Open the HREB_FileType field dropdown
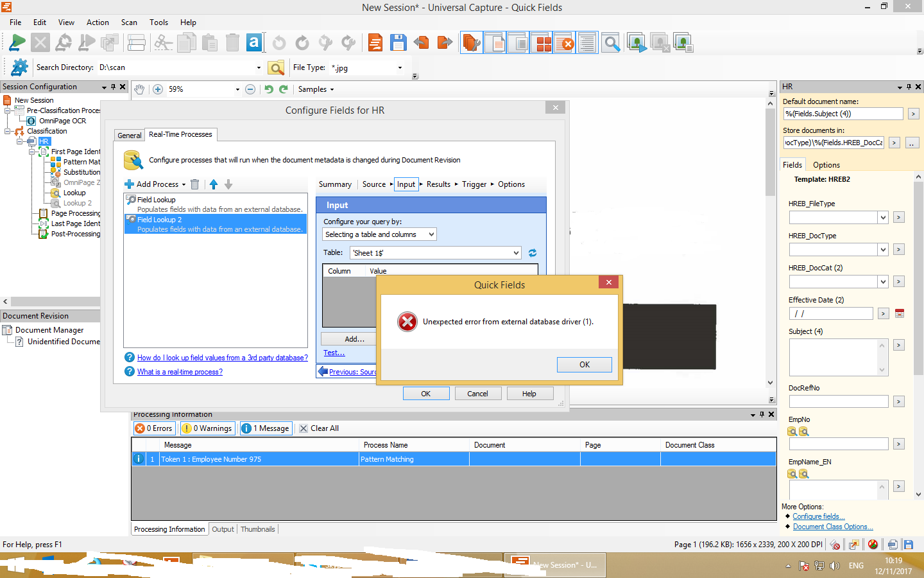The width and height of the screenshot is (924, 578). [x=883, y=218]
